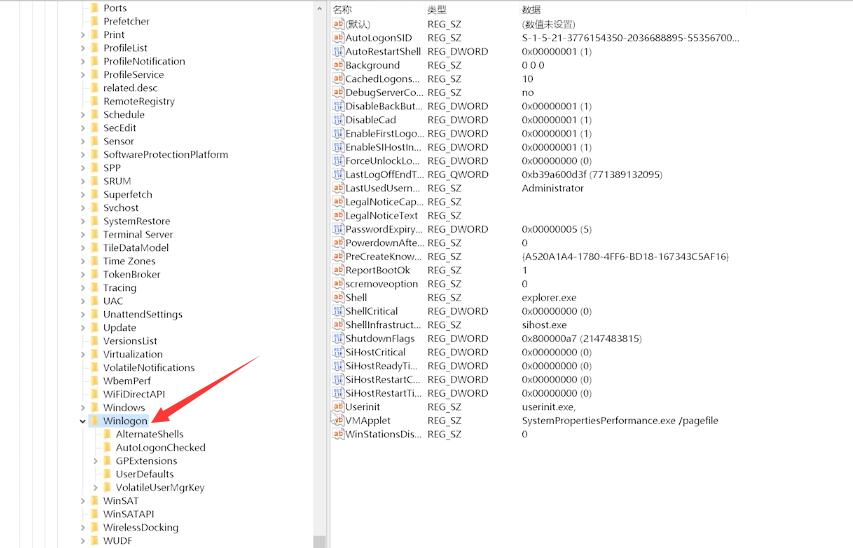Click the SystemPropertiesPerformance.exe /pagefile data
This screenshot has height=548, width=853.
click(x=620, y=420)
